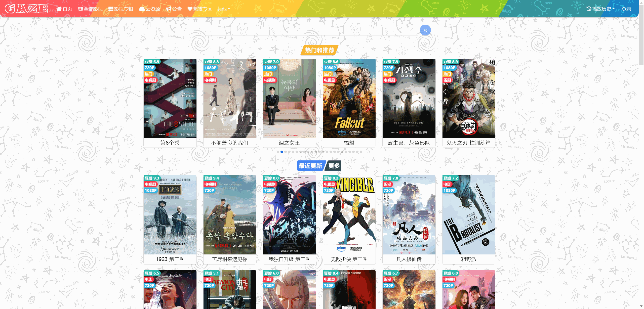Open 全部影视 film icon link
The width and height of the screenshot is (644, 309).
click(x=90, y=9)
